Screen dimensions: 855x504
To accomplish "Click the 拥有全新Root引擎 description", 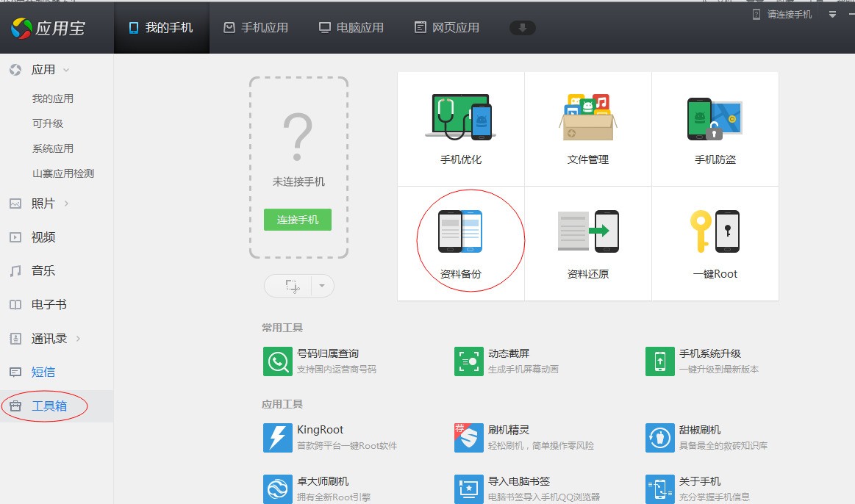I will pyautogui.click(x=334, y=497).
